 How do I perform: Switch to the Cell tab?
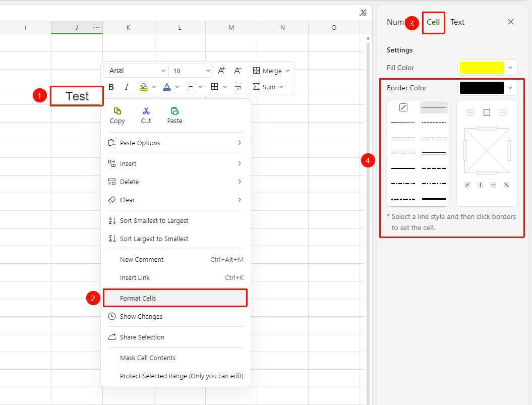click(433, 22)
